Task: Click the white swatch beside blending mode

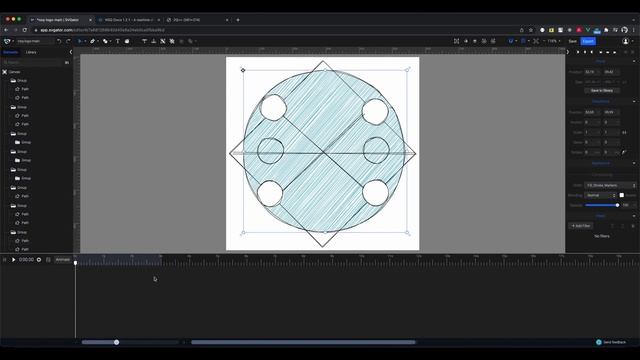Action: tap(622, 196)
